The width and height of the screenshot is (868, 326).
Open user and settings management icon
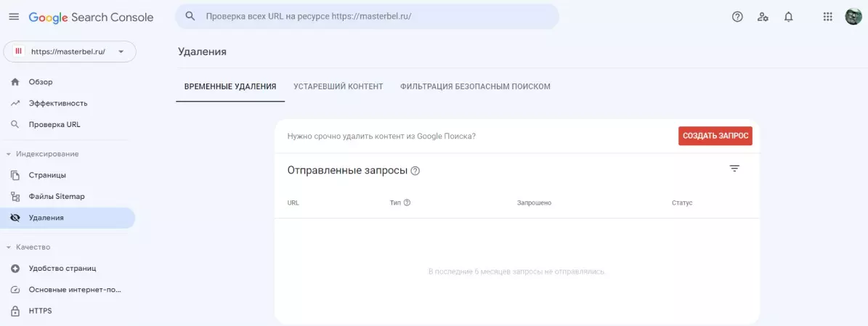pyautogui.click(x=763, y=17)
